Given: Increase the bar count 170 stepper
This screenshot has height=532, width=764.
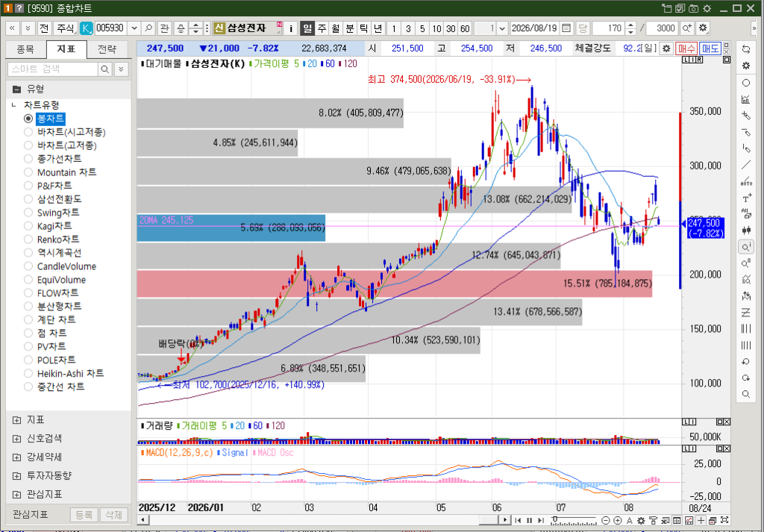Looking at the screenshot, I should [630, 25].
